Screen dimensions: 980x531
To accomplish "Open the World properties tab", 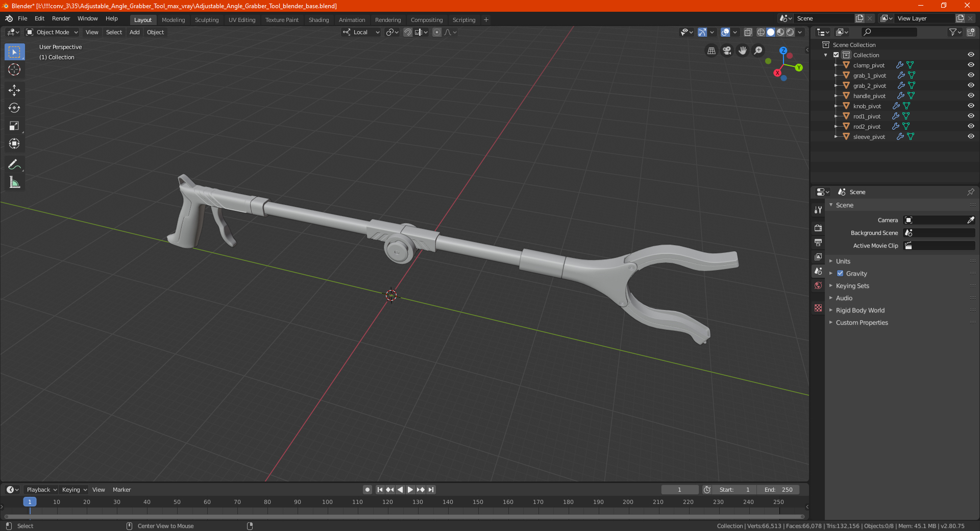I will (x=818, y=285).
